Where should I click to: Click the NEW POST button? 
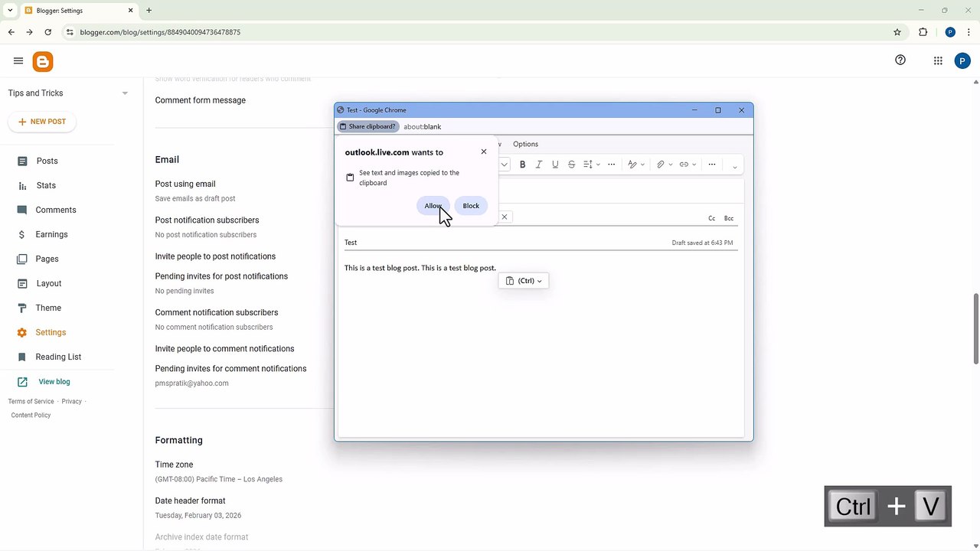point(42,122)
